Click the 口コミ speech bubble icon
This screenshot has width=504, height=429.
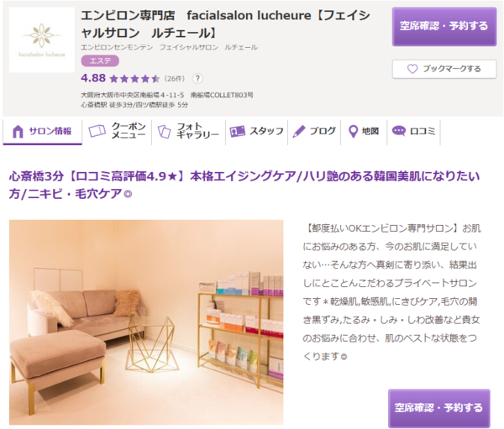pos(398,131)
